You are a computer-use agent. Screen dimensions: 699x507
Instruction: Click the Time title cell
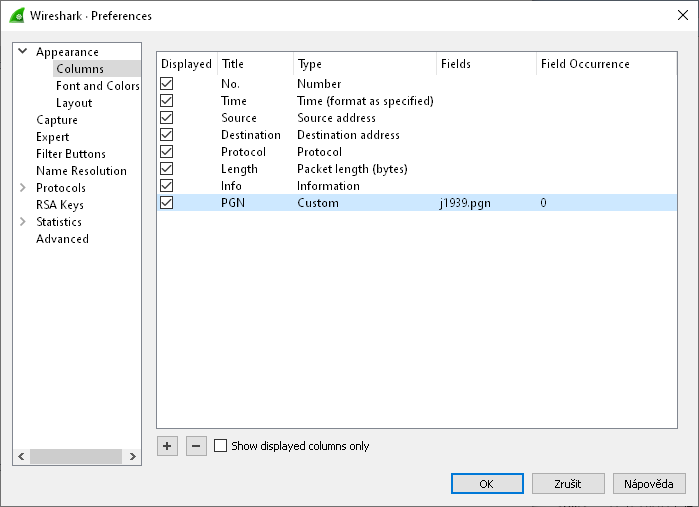(234, 101)
